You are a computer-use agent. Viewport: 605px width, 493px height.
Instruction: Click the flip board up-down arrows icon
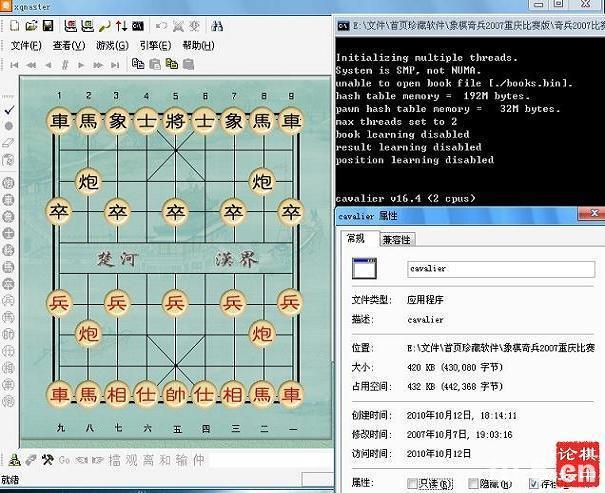(x=122, y=26)
